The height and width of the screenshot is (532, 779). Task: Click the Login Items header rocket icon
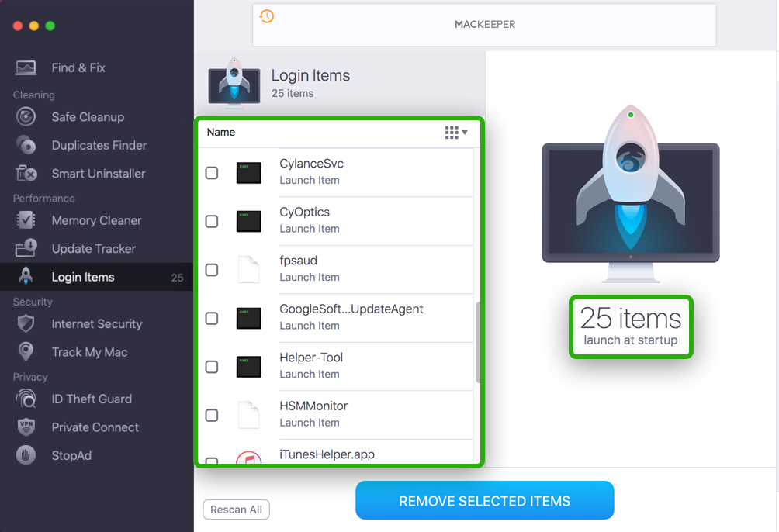(x=234, y=84)
